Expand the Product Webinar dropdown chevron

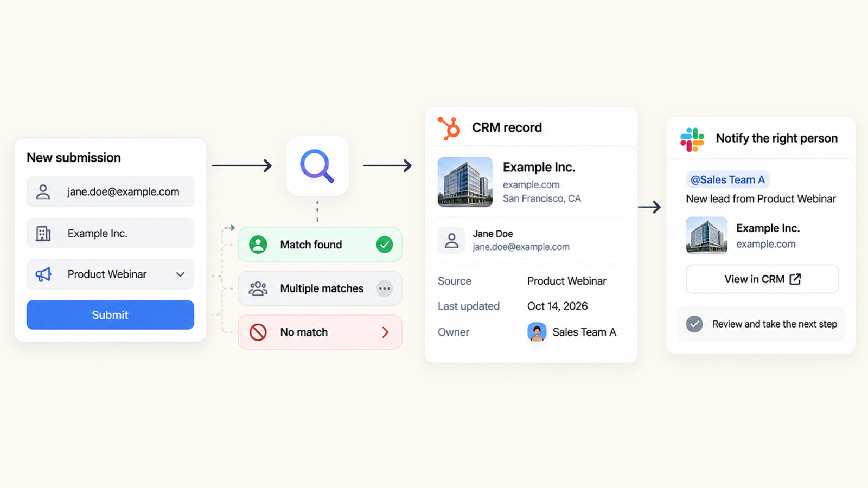180,274
